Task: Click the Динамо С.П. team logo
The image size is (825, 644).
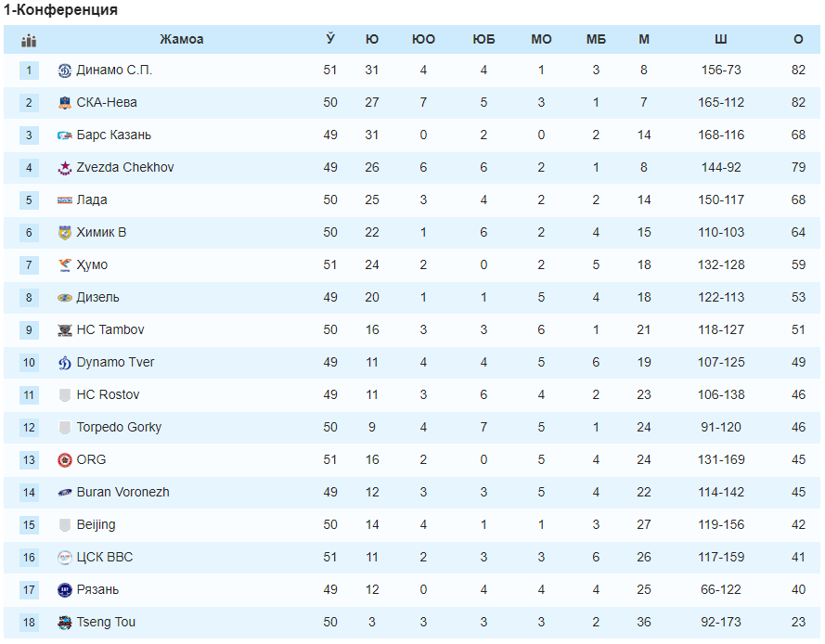Action: [65, 71]
